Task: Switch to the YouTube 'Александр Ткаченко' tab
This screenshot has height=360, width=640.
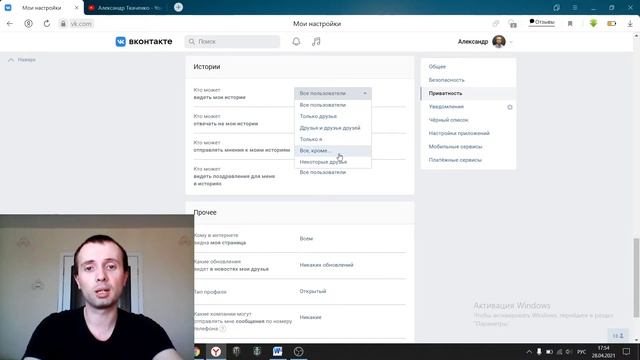Action: [x=127, y=8]
